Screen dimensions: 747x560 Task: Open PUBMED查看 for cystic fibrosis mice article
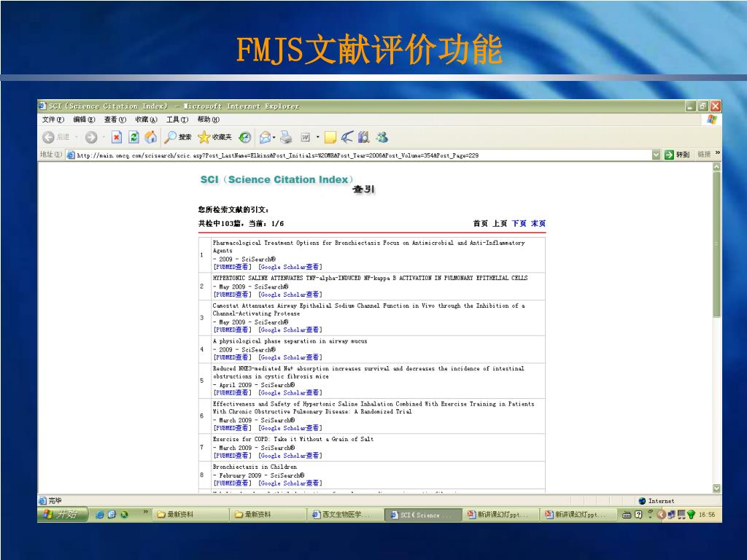click(232, 393)
